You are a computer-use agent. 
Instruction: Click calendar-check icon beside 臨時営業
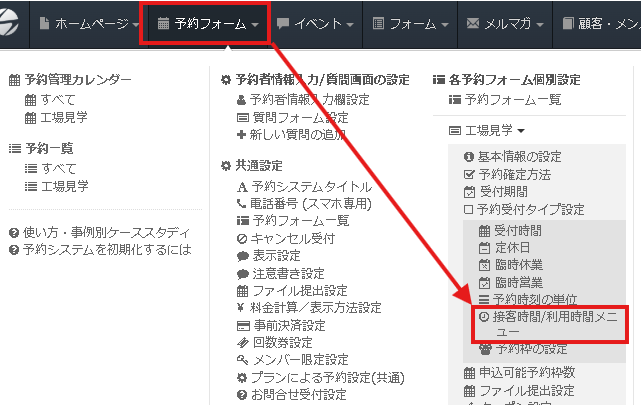click(x=484, y=283)
